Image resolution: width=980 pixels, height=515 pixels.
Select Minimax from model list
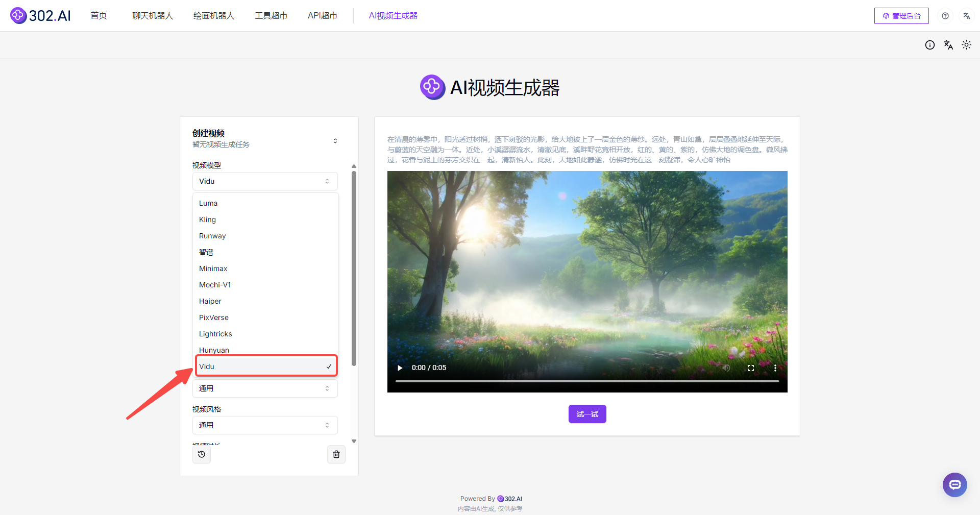265,268
